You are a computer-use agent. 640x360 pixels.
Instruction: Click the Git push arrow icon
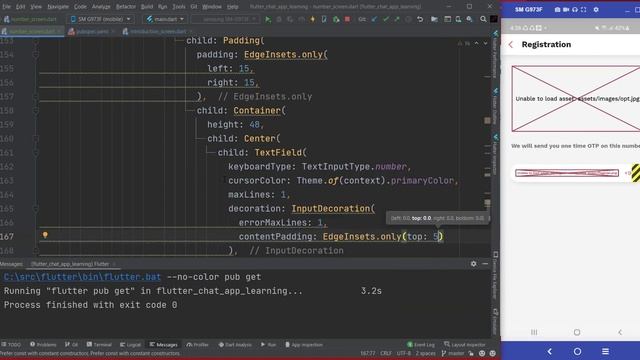(397, 19)
